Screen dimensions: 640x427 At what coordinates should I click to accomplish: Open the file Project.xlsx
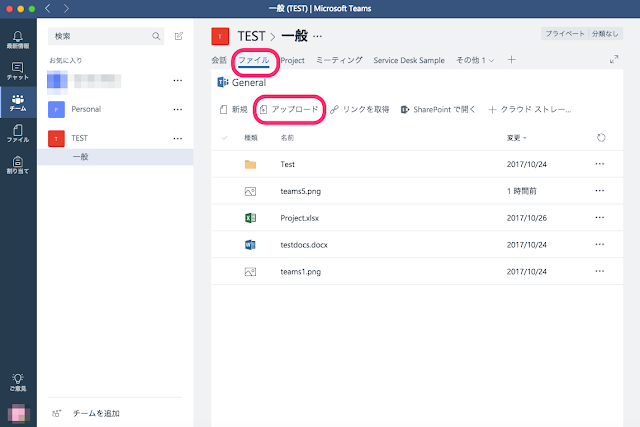point(299,218)
